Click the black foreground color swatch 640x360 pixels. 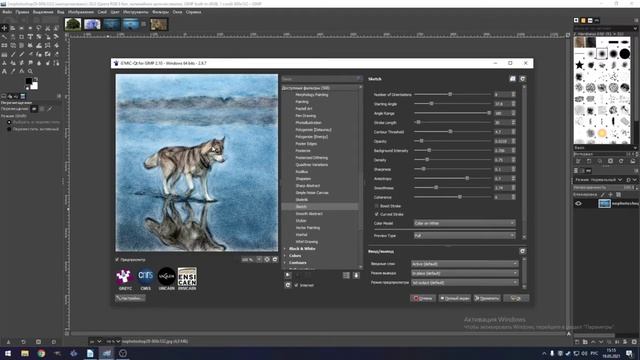click(29, 81)
